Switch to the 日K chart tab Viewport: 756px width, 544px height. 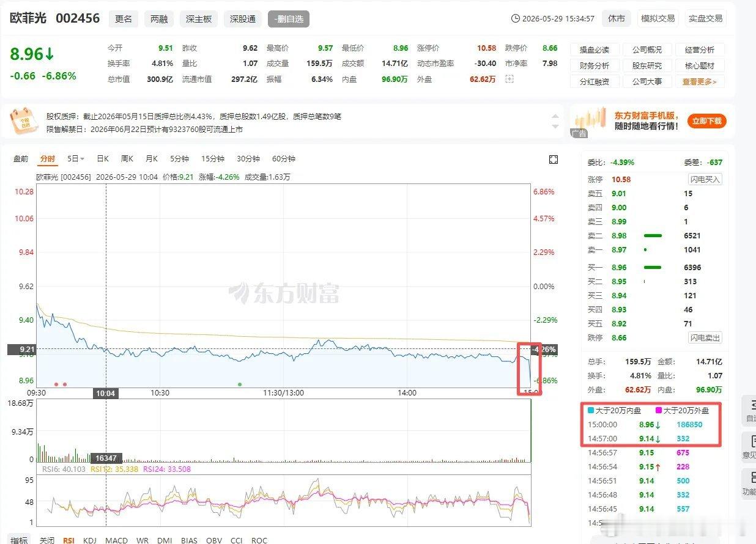[103, 159]
